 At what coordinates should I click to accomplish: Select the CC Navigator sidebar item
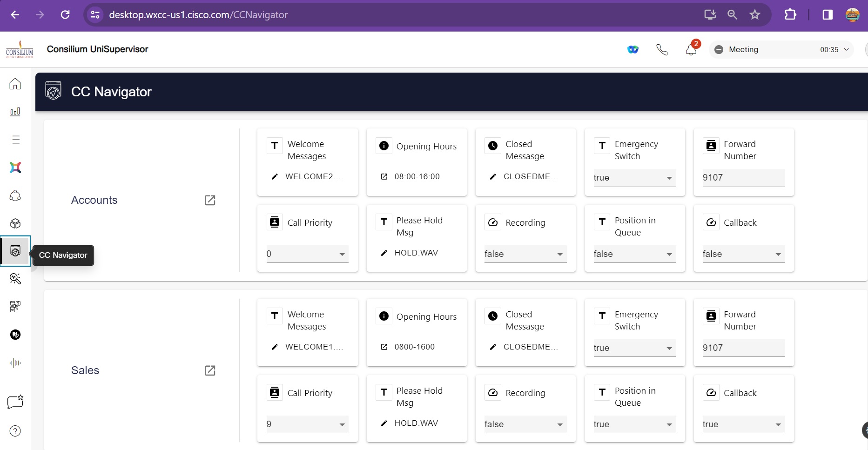point(15,251)
